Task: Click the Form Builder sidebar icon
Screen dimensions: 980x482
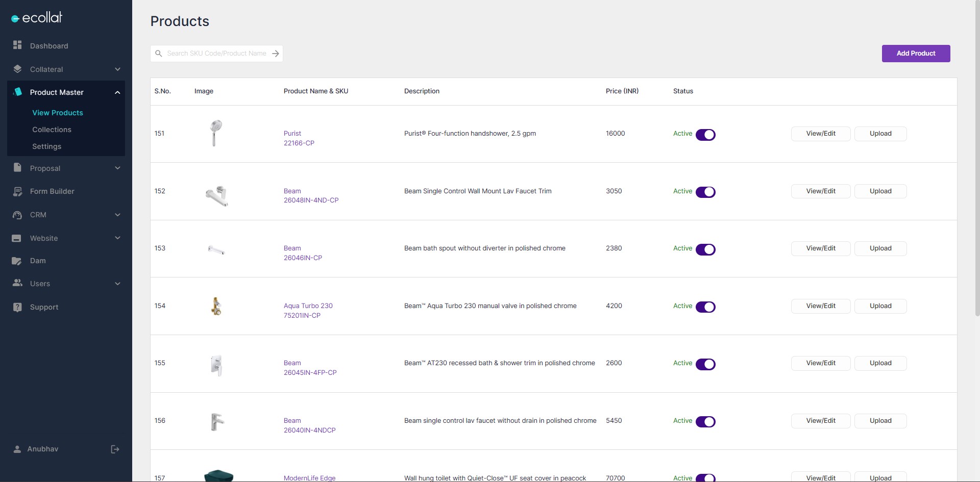Action: click(x=17, y=191)
